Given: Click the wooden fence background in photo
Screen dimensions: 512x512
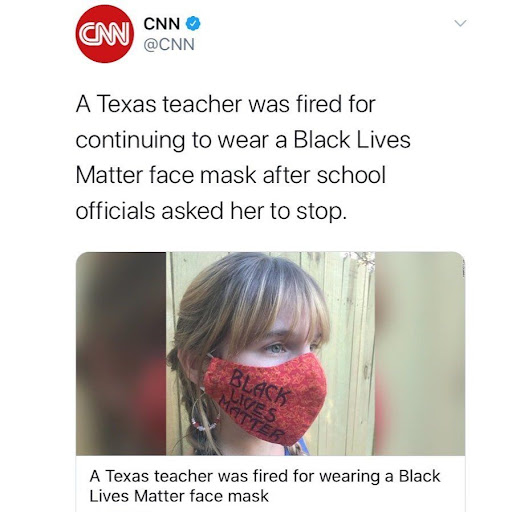Looking at the screenshot, I should click(x=351, y=333).
